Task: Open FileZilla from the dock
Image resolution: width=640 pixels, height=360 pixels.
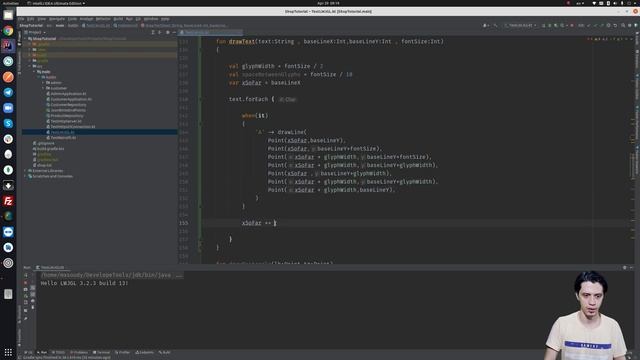Action: click(8, 201)
